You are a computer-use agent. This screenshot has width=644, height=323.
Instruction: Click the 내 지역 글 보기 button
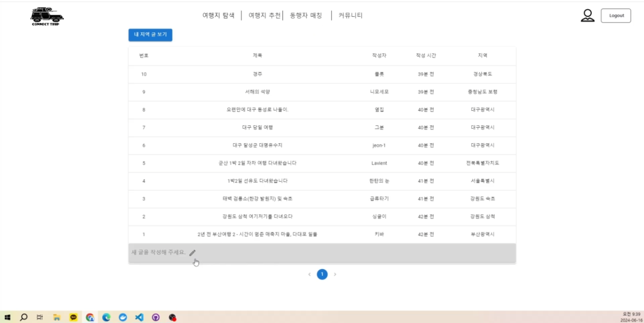pyautogui.click(x=150, y=35)
